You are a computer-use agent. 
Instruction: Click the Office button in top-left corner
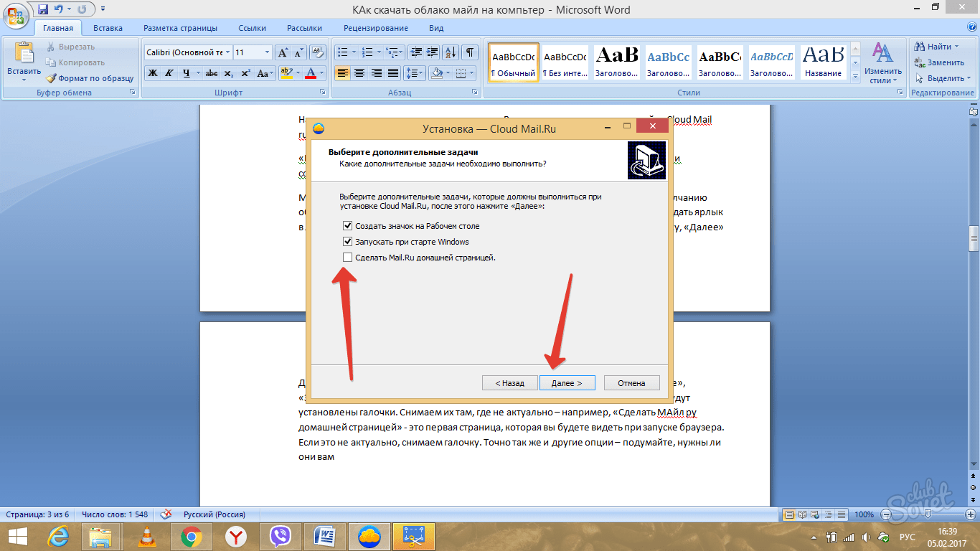15,16
